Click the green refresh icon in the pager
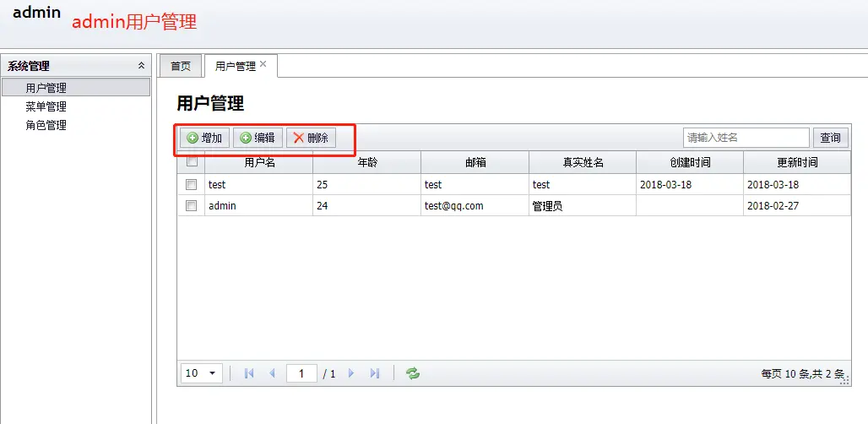Viewport: 868px width, 424px height. (x=413, y=373)
